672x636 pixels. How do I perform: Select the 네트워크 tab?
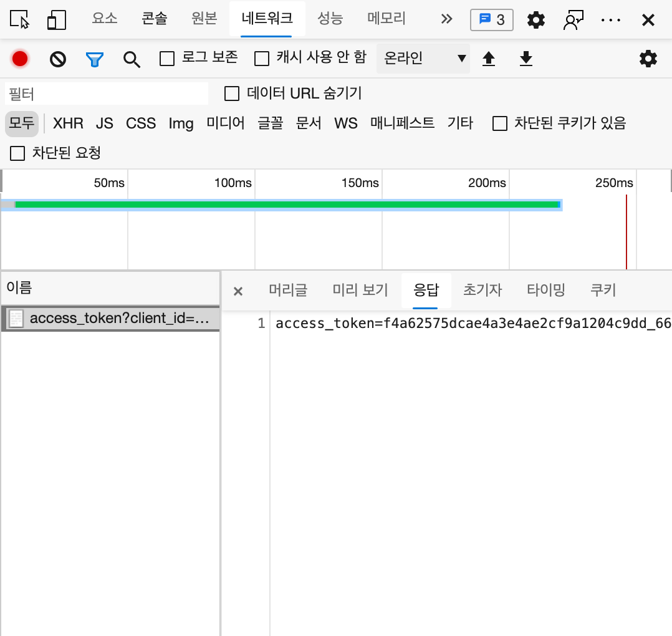267,19
